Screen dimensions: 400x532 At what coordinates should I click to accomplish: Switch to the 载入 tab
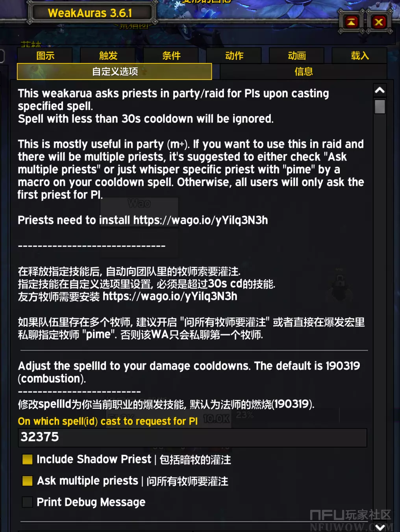[359, 56]
